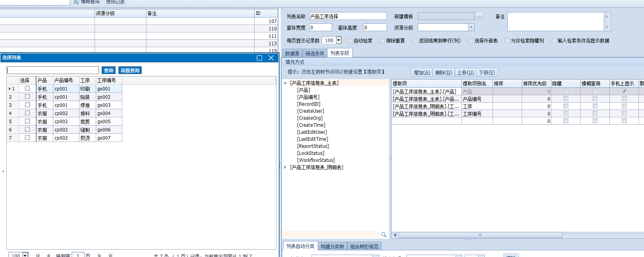Open the 每页显示记录数 dropdown
The width and height of the screenshot is (644, 257).
pos(338,40)
